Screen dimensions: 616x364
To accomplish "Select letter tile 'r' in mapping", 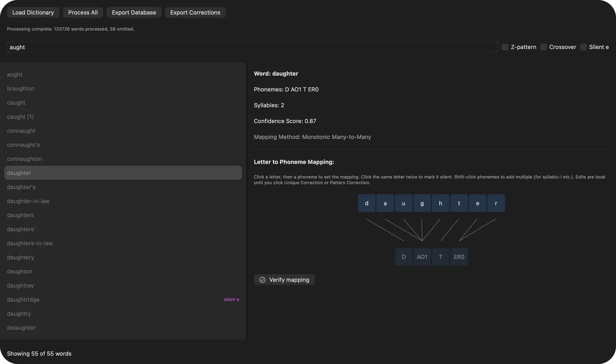I will point(496,203).
